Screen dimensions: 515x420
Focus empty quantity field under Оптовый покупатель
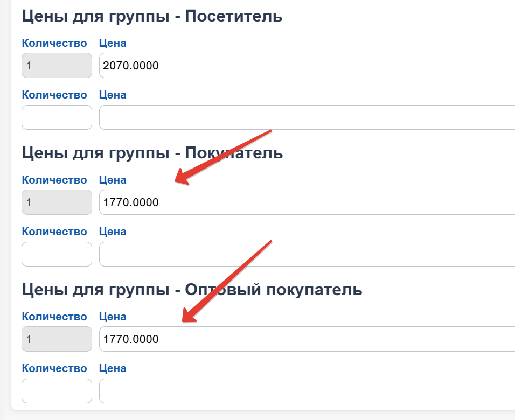[57, 391]
